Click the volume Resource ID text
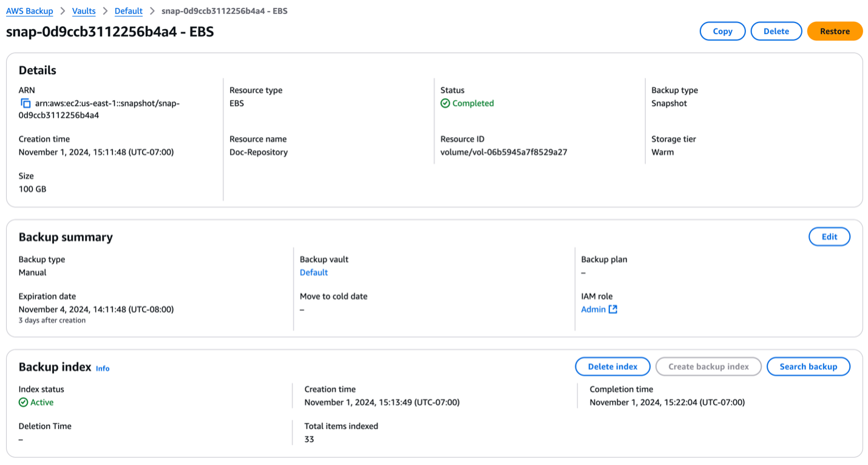The height and width of the screenshot is (465, 868). [x=504, y=152]
